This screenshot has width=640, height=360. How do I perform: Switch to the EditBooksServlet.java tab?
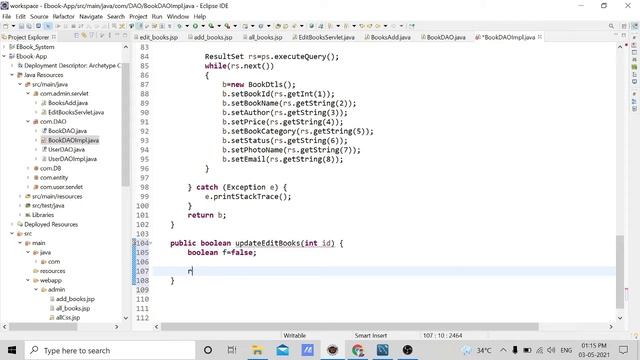click(x=323, y=37)
